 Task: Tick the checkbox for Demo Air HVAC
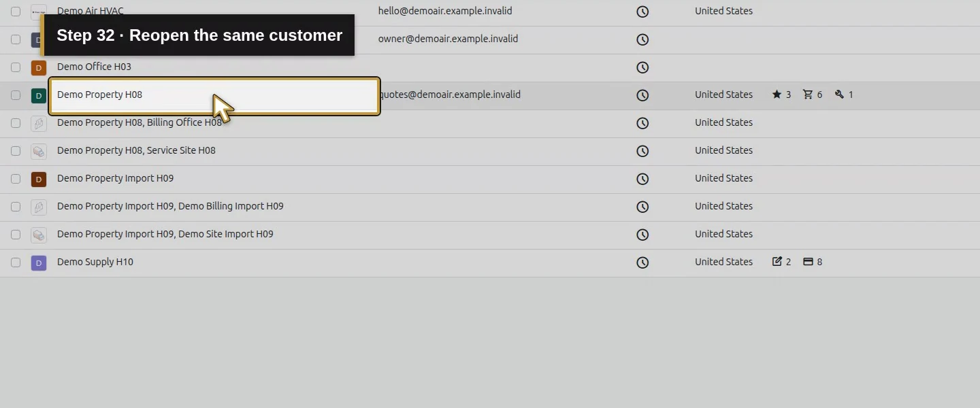coord(16,12)
